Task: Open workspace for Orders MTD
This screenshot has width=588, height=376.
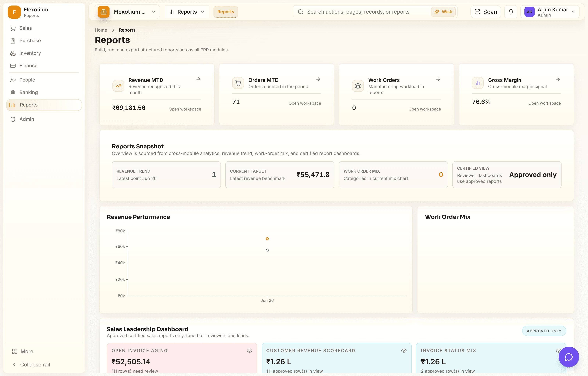Action: pyautogui.click(x=305, y=103)
